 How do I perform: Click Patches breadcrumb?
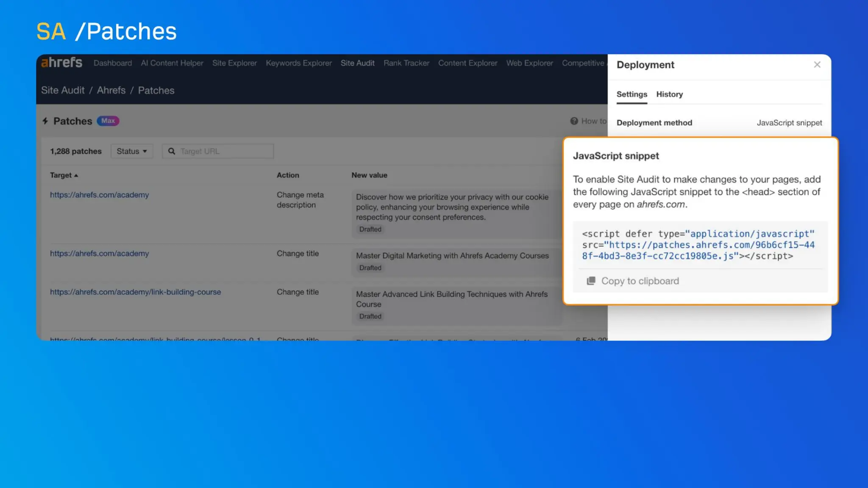pos(156,90)
